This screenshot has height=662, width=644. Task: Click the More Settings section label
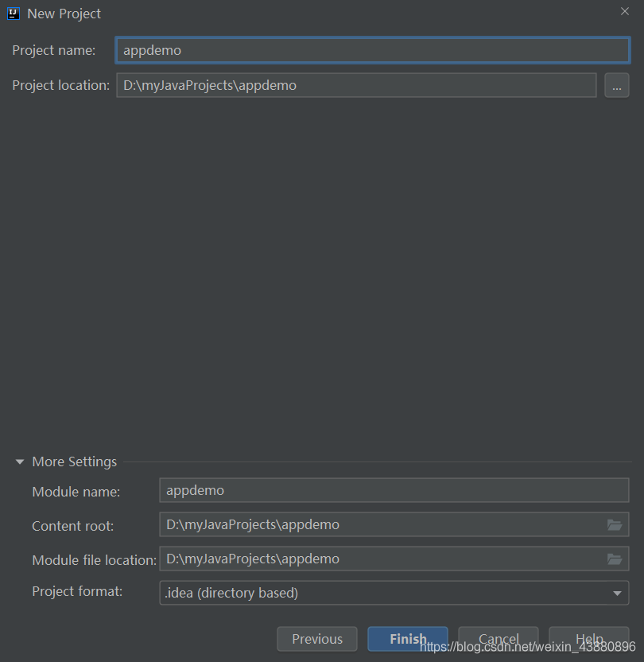[74, 462]
